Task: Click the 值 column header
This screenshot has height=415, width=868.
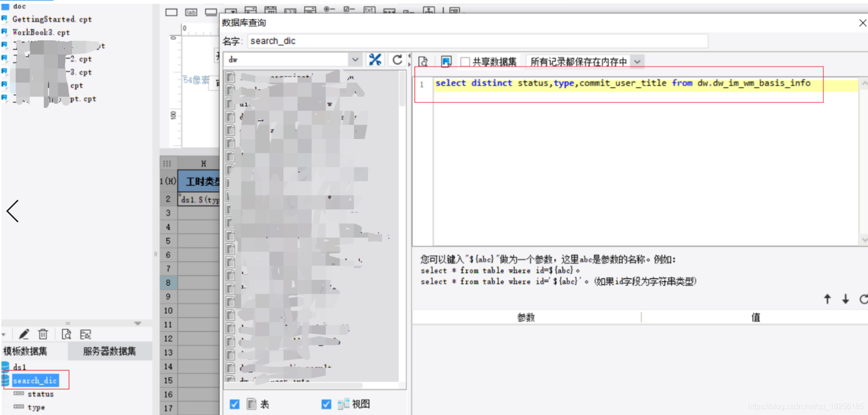Action: (x=755, y=317)
